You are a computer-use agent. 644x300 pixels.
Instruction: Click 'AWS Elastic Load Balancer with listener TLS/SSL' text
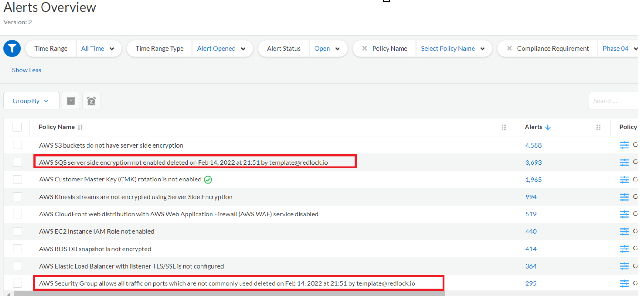pos(131,266)
